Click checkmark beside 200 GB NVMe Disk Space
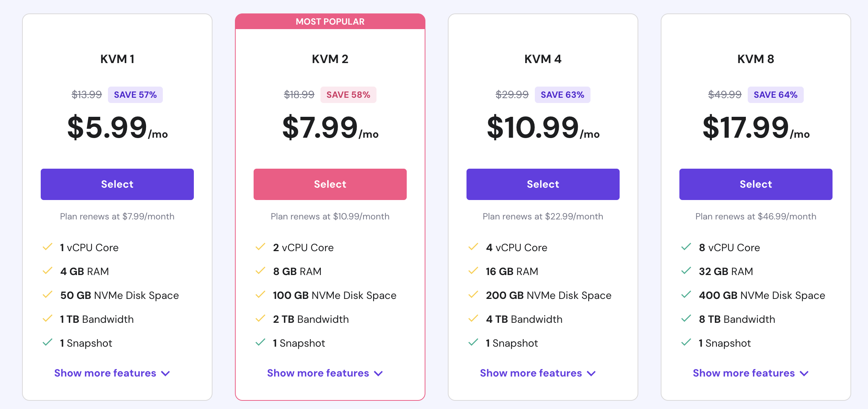This screenshot has width=868, height=409. click(473, 295)
